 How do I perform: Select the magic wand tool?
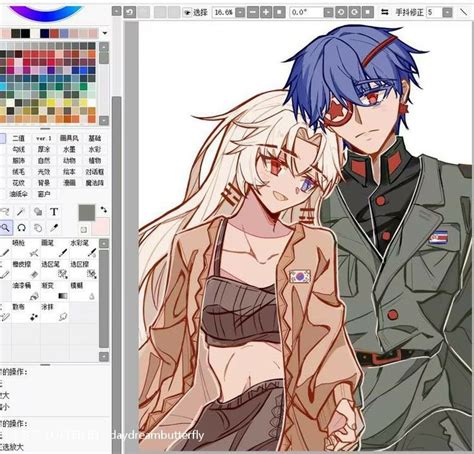tap(21, 212)
